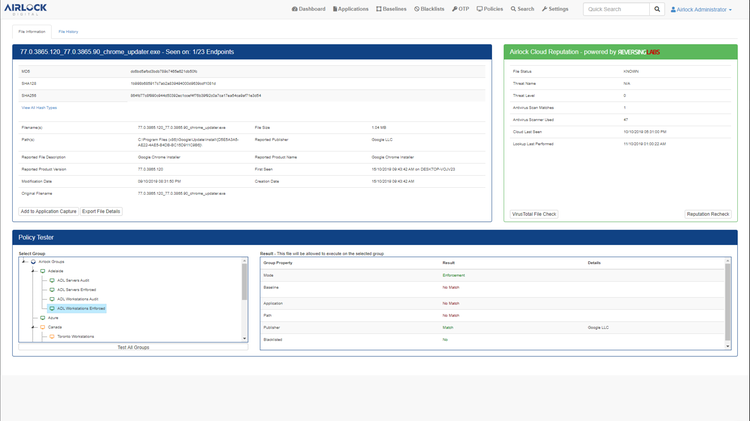Click the green monitor icon beside Azure

pyautogui.click(x=43, y=318)
